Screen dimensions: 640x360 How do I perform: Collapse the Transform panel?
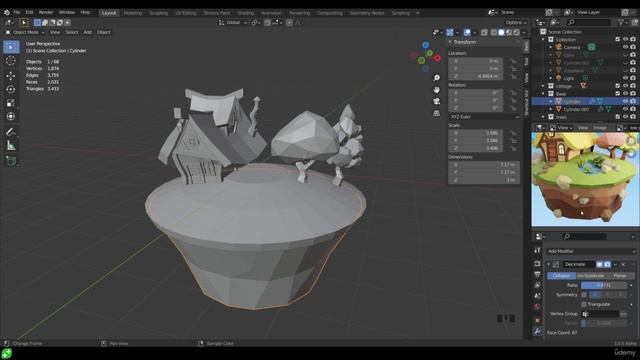click(x=450, y=42)
